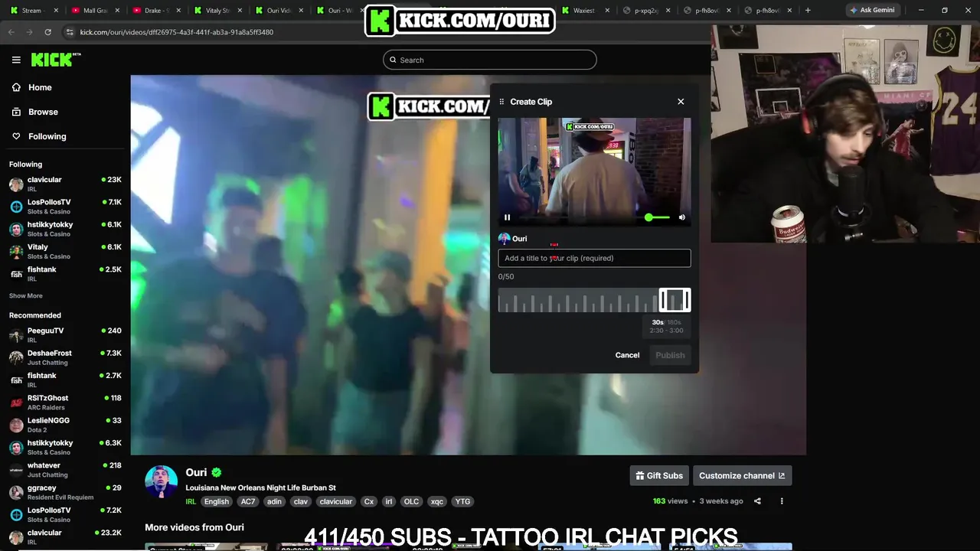The height and width of the screenshot is (551, 980).
Task: Open fishtank 2.5K channel in Following
Action: tap(65, 274)
